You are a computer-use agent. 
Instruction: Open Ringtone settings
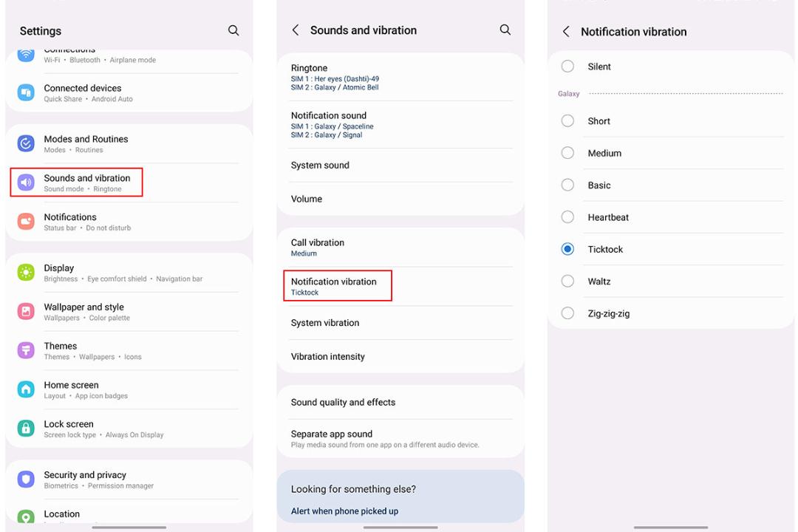click(x=400, y=78)
